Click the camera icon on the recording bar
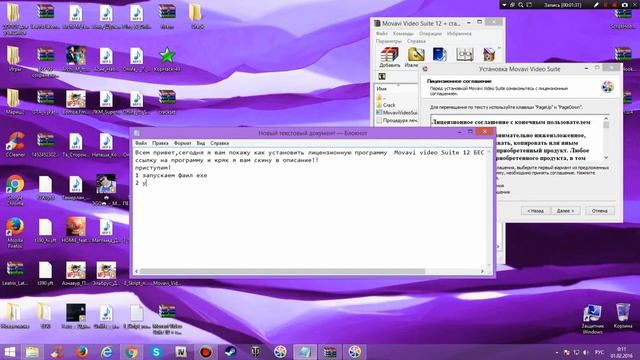The image size is (640, 360). point(625,4)
